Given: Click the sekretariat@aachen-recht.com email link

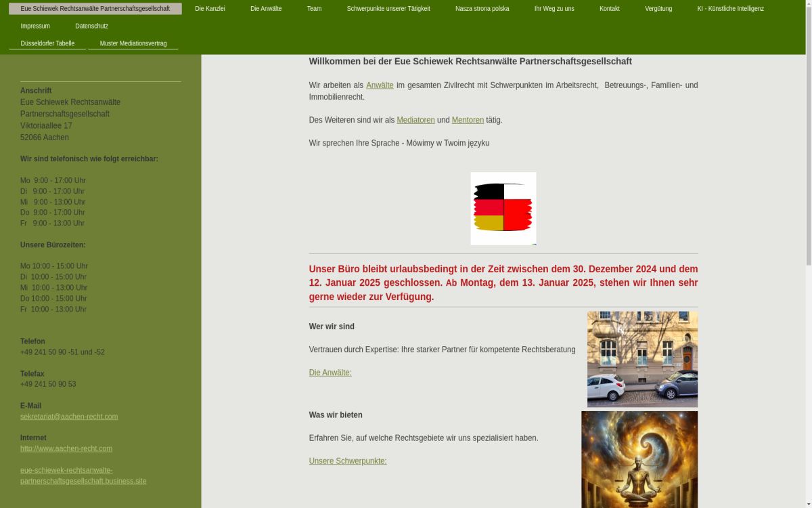Looking at the screenshot, I should click(x=69, y=417).
